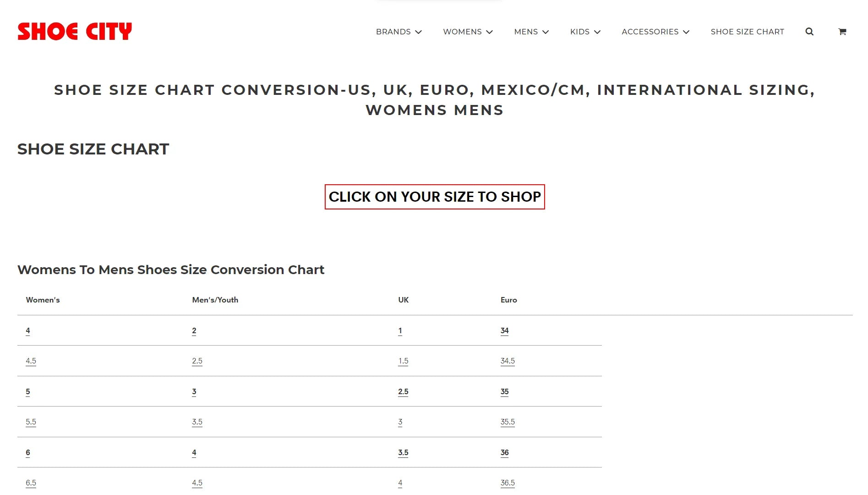The height and width of the screenshot is (495, 868).
Task: Shop Euro size 35.5 link
Action: (508, 422)
